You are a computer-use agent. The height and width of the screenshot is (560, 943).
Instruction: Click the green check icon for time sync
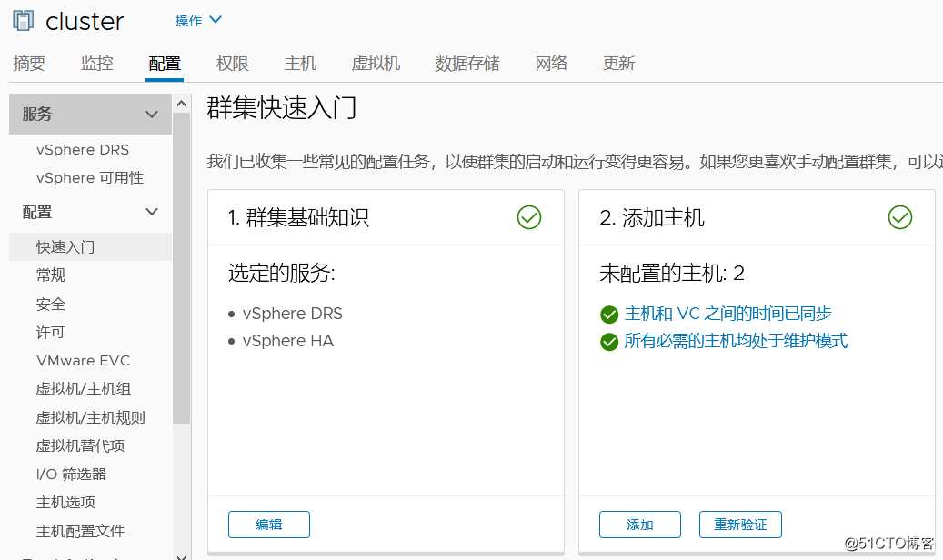609,314
